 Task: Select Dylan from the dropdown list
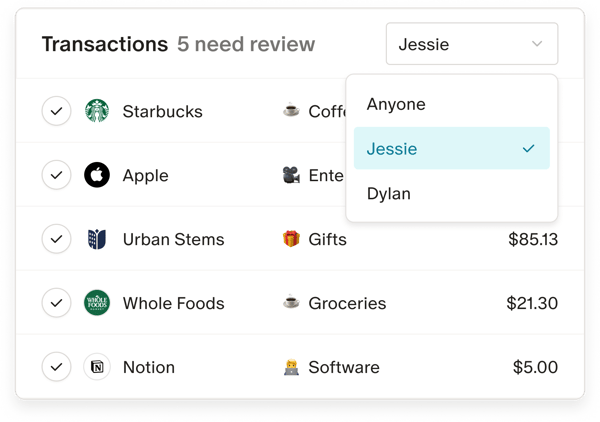[x=452, y=193]
